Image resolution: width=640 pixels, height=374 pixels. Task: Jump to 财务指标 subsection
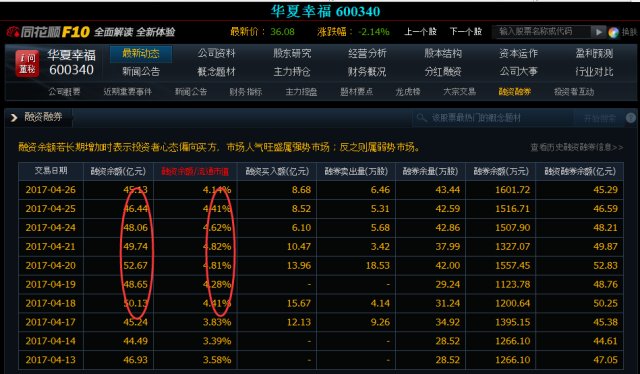tap(246, 92)
